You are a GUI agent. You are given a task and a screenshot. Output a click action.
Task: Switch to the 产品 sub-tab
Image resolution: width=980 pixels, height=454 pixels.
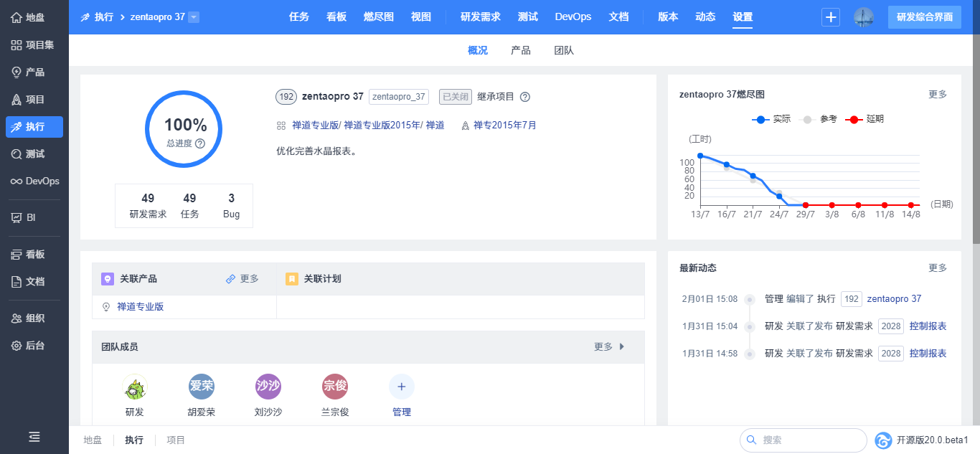pos(521,50)
